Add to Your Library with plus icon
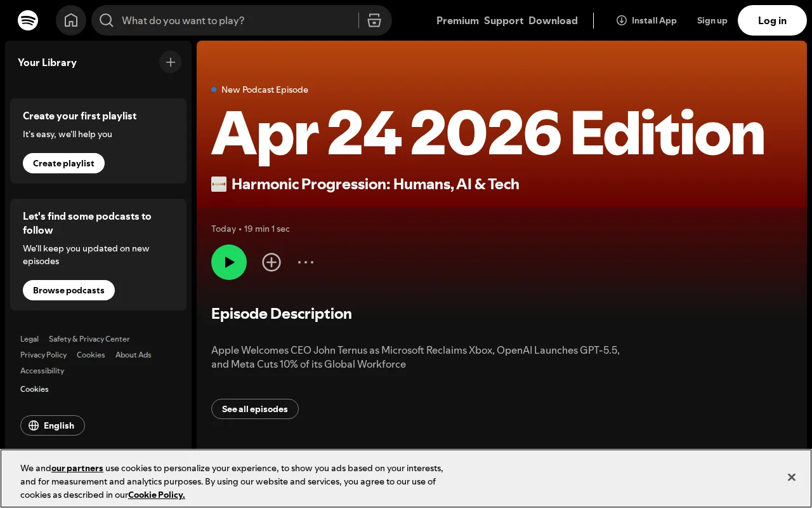This screenshot has width=812, height=508. [x=171, y=62]
